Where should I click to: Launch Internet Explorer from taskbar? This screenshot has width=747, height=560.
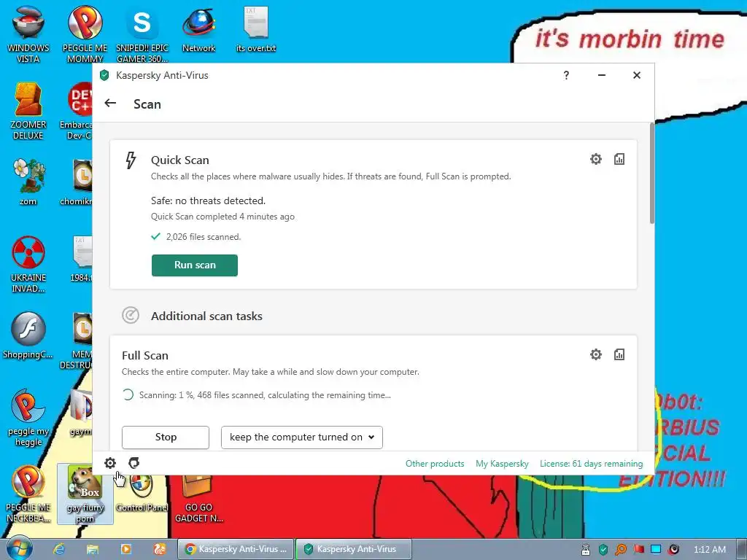(x=59, y=549)
